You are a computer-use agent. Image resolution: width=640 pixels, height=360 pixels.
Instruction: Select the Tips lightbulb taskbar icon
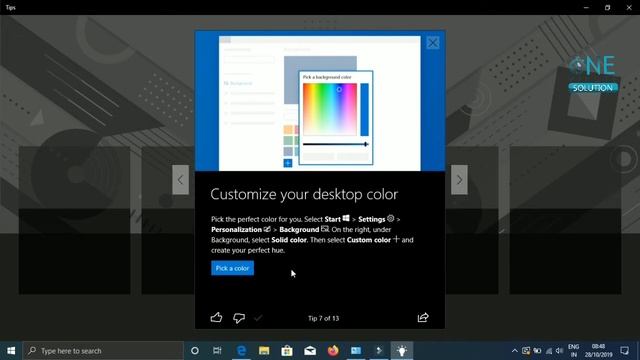pos(402,351)
